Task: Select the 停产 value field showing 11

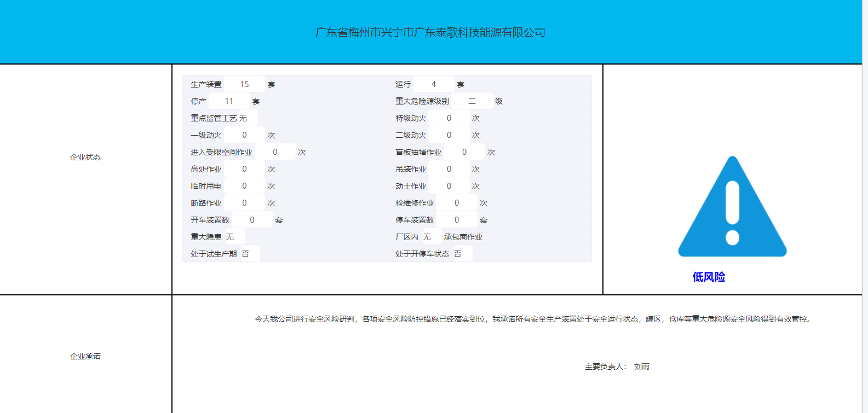Action: pyautogui.click(x=229, y=101)
